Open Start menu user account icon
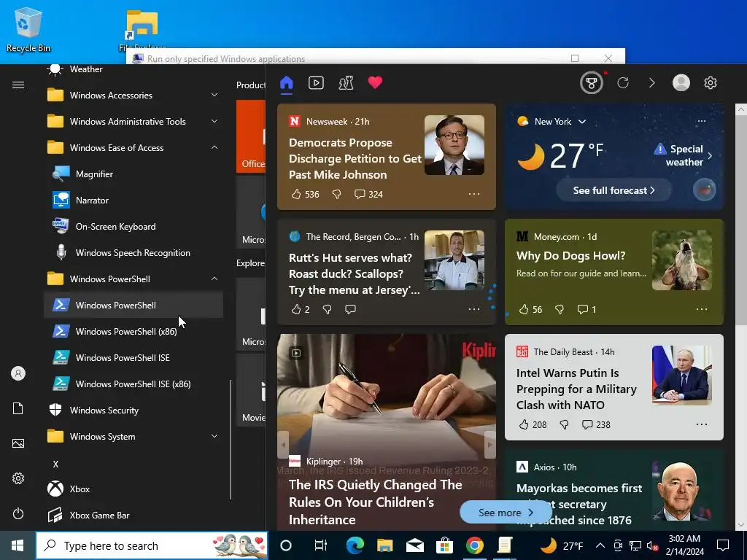This screenshot has width=747, height=560. pyautogui.click(x=18, y=373)
